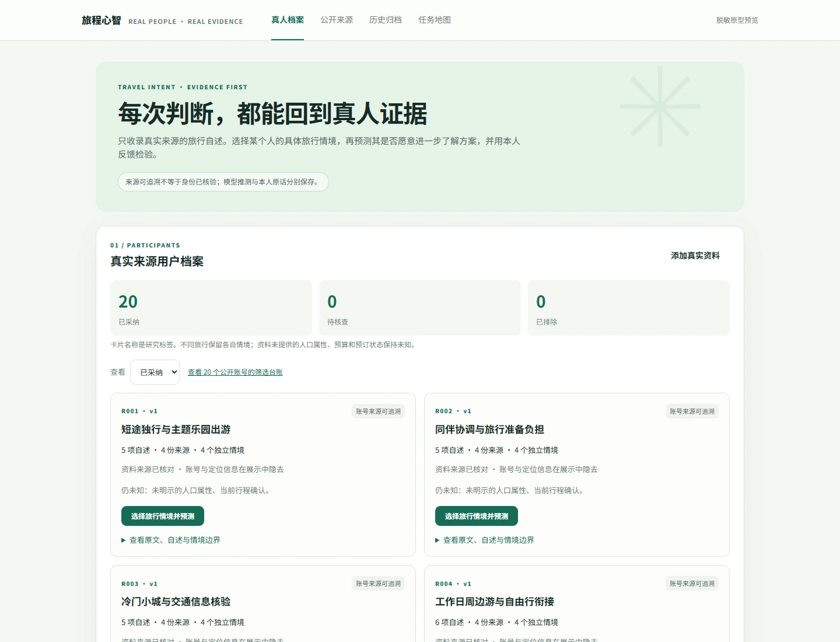Screen dimensions: 840x642
Task: Select the 冷门小城与交通信息核验 card title
Action: point(176,602)
